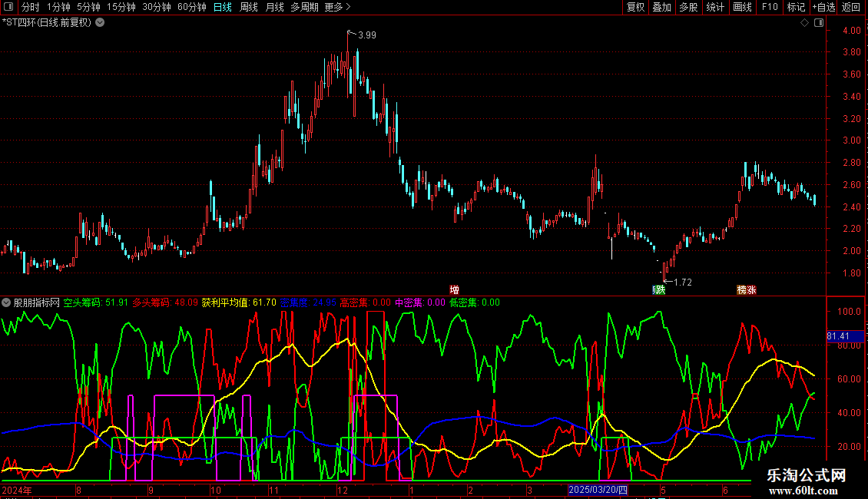Switch to 日线 daily chart
Screen dimensions: 868x499
tap(223, 7)
